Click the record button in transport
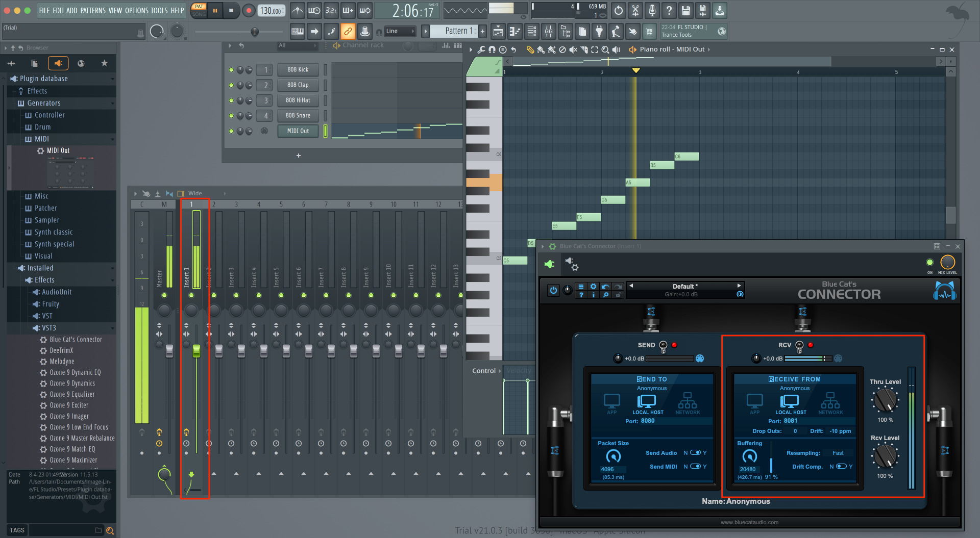The width and height of the screenshot is (980, 538). click(249, 11)
